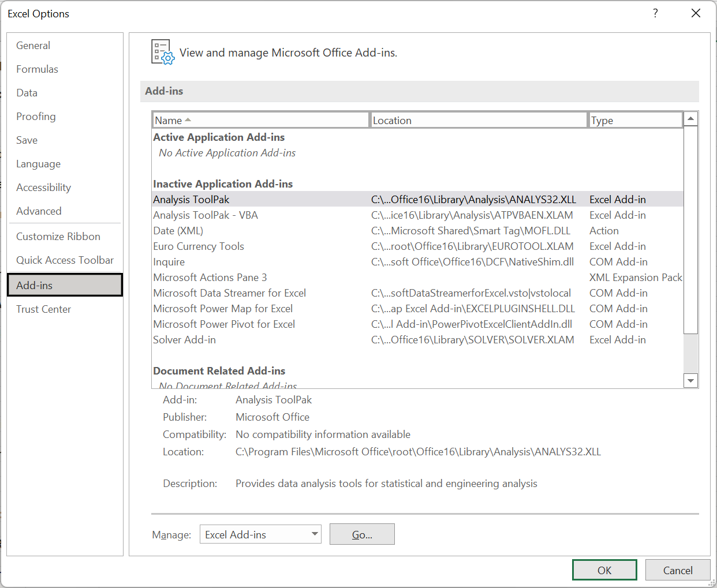Open the Manage dropdown showing Excel Add-ins
Screen dimensions: 717x588
(x=260, y=534)
